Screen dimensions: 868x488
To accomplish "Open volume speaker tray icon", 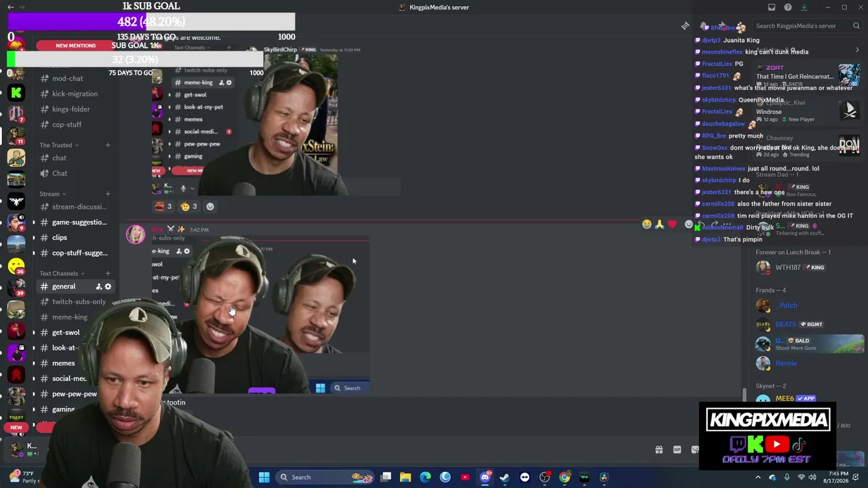I will [x=812, y=477].
